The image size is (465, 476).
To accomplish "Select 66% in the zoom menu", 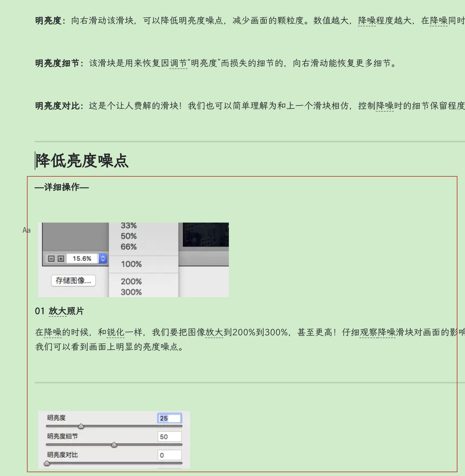I will pyautogui.click(x=129, y=247).
